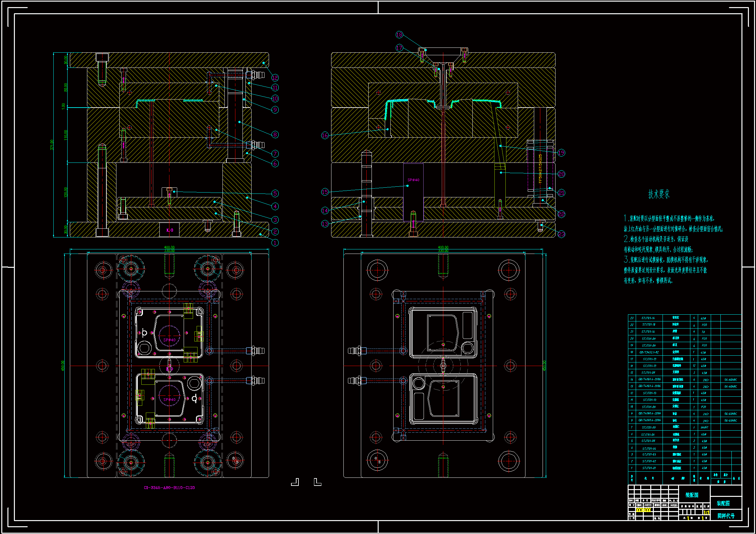Click the TF50x27.5x125 spring label
The width and height of the screenshot is (756, 534).
tap(540, 169)
